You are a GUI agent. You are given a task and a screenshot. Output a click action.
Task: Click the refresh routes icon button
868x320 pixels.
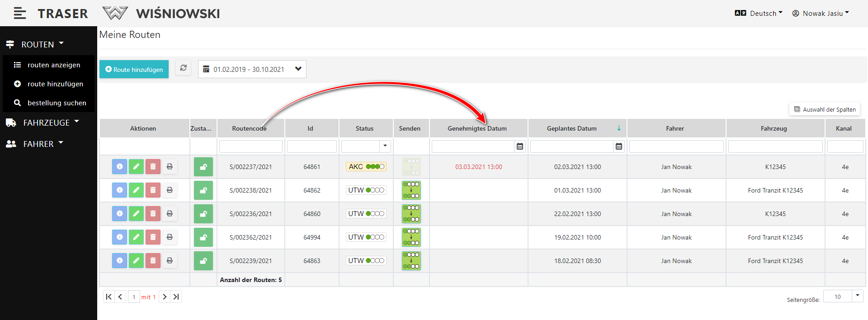tap(183, 68)
